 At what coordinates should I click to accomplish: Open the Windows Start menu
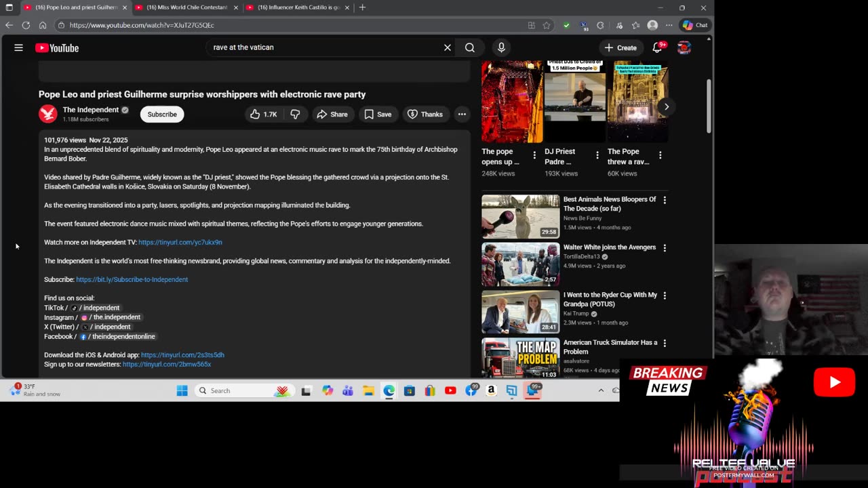[x=182, y=390]
